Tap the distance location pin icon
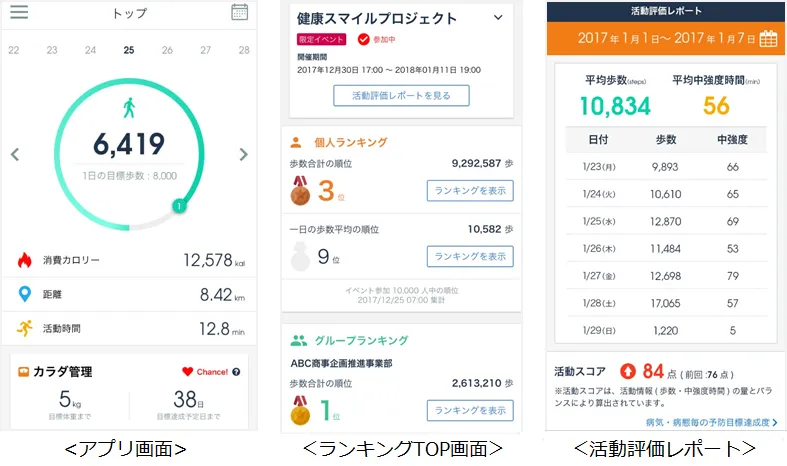 pos(25,294)
